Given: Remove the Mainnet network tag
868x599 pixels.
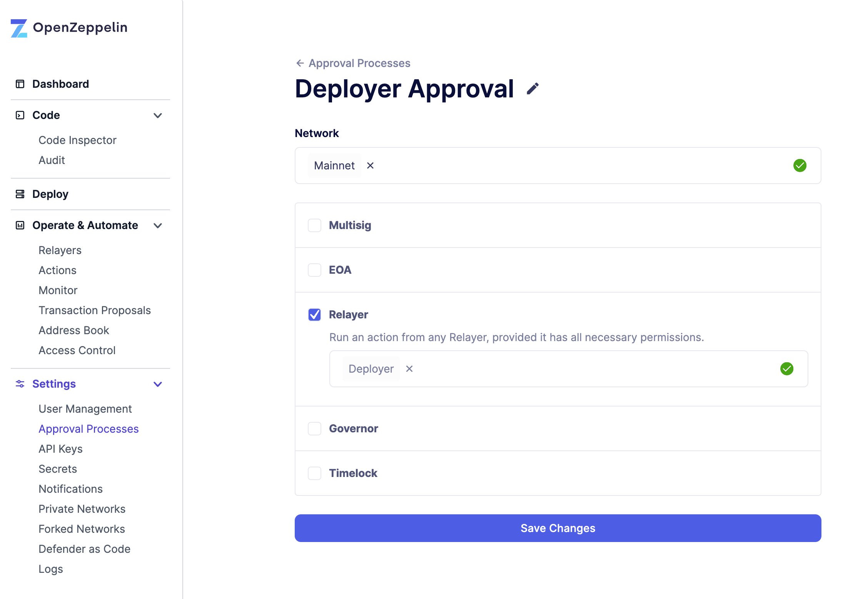Looking at the screenshot, I should (370, 166).
